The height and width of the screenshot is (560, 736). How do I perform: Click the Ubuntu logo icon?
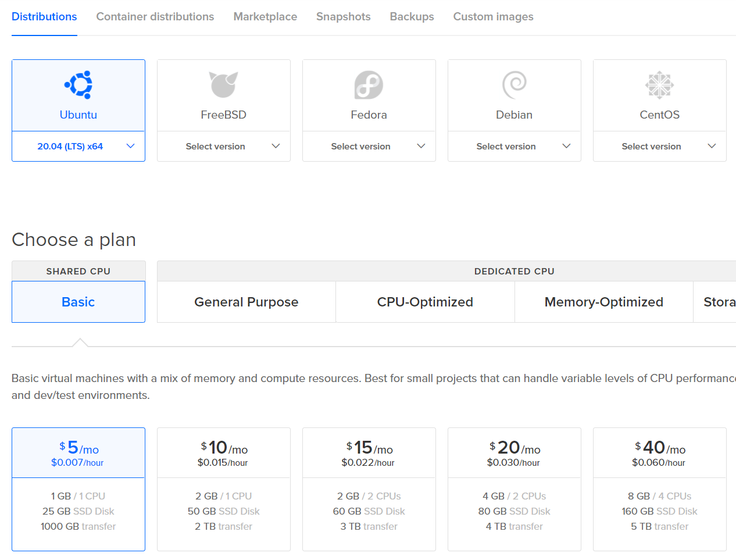click(78, 85)
